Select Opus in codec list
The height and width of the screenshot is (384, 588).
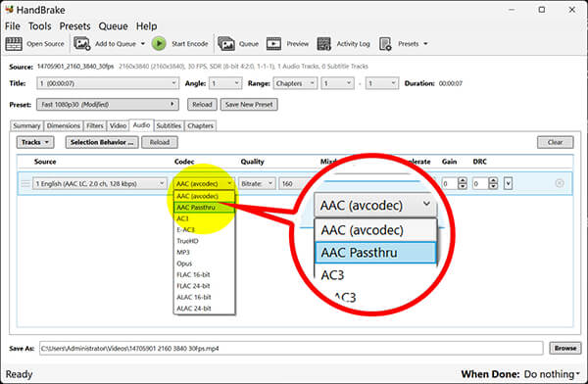coord(204,264)
